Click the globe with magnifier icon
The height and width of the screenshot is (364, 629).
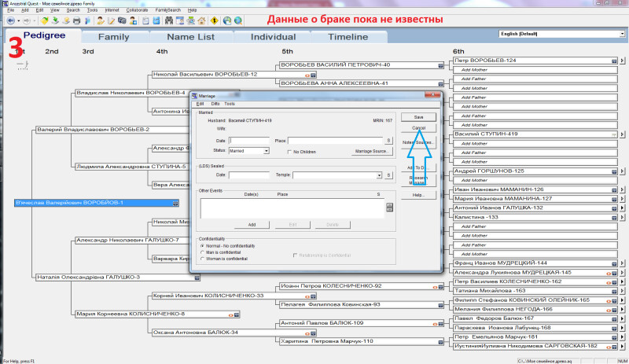[x=238, y=20]
